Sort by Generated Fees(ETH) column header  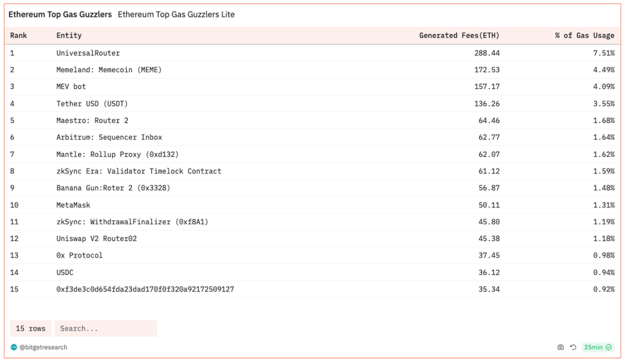pyautogui.click(x=459, y=35)
